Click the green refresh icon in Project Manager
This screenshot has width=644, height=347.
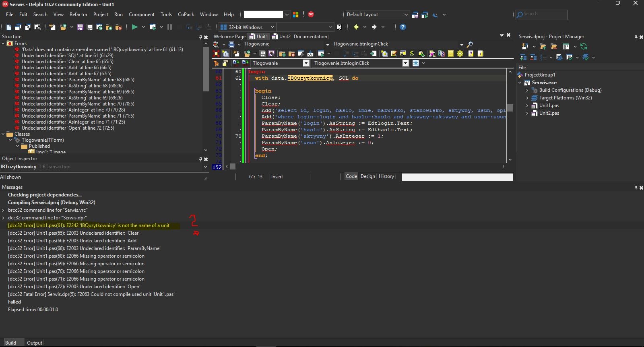click(x=584, y=47)
